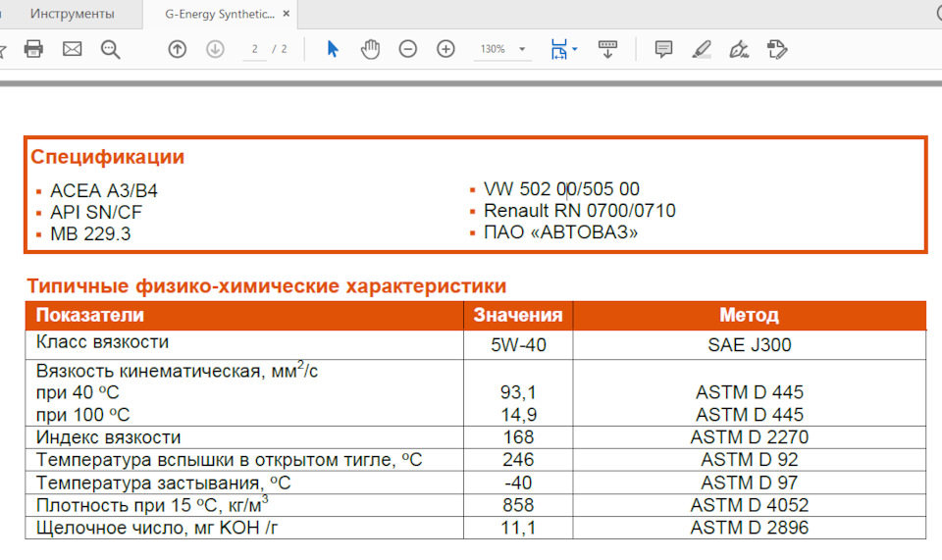Viewport: 942px width, 560px height.
Task: Click the 5W-40 value cell
Action: click(518, 345)
